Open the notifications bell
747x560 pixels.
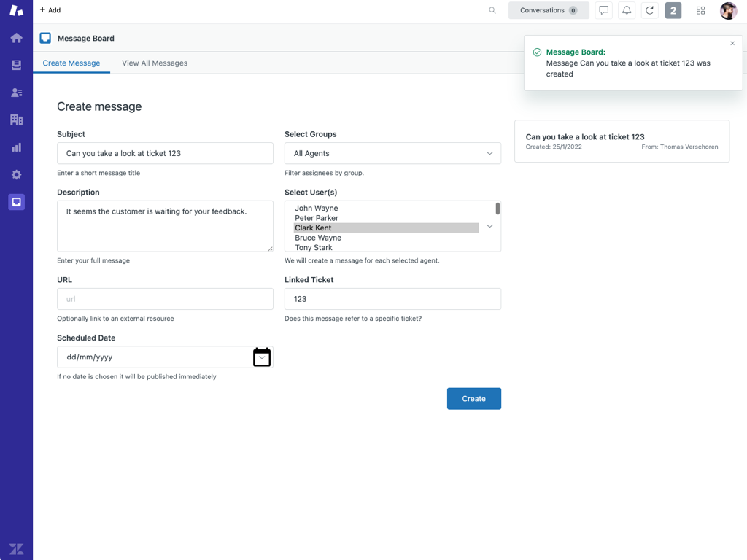627,10
